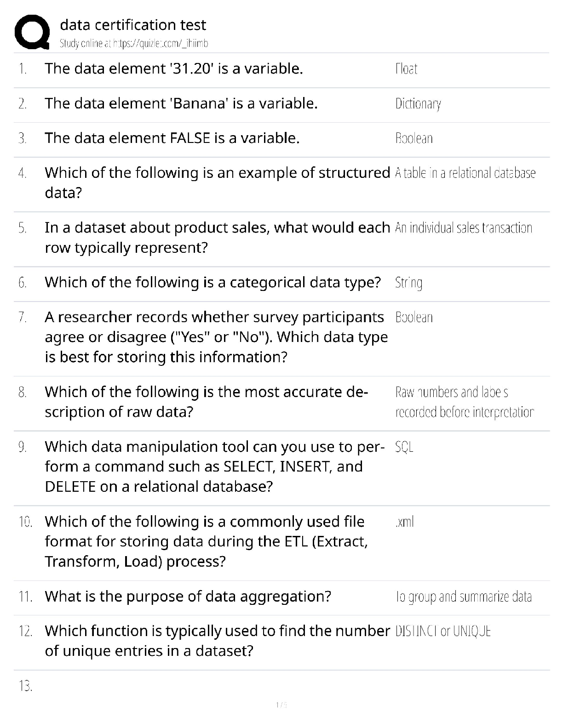The image size is (563, 728).
Task: Click the Quizlet Q logo icon
Action: [32, 32]
